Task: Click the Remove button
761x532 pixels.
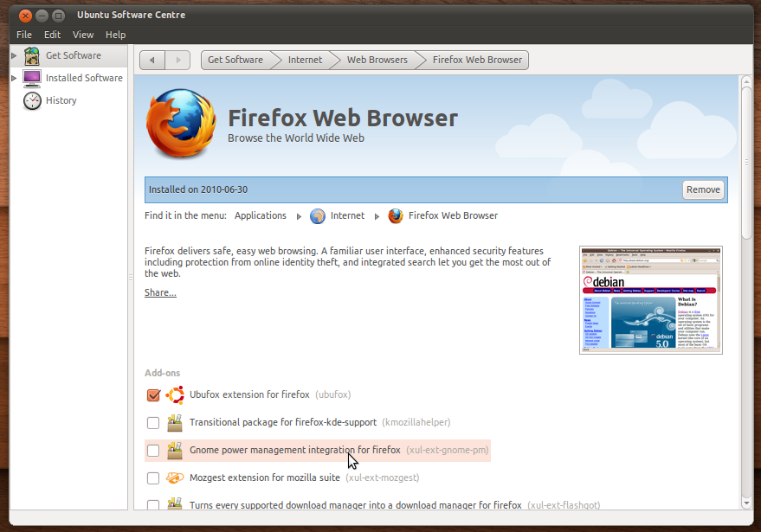Action: coord(703,189)
